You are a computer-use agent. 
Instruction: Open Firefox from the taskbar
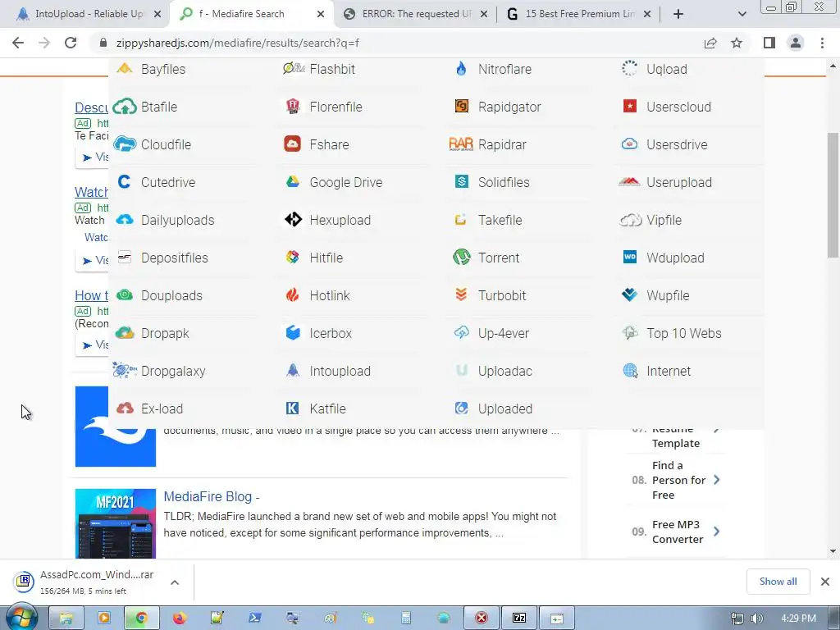point(179,619)
